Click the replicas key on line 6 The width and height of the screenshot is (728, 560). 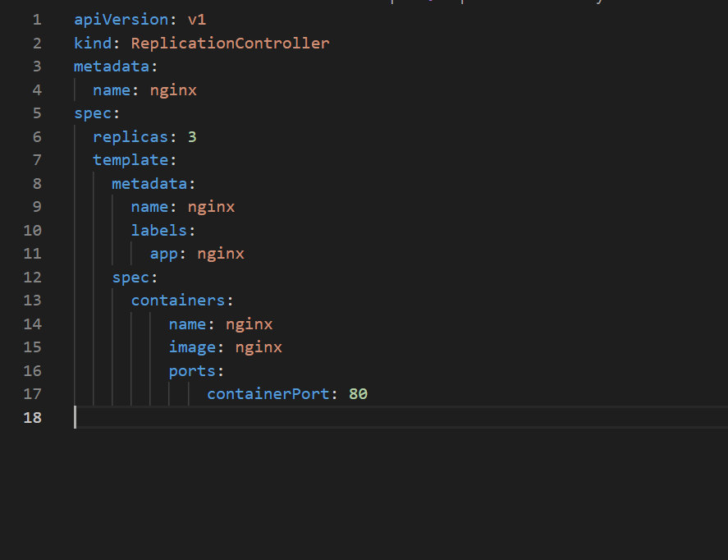coord(131,136)
